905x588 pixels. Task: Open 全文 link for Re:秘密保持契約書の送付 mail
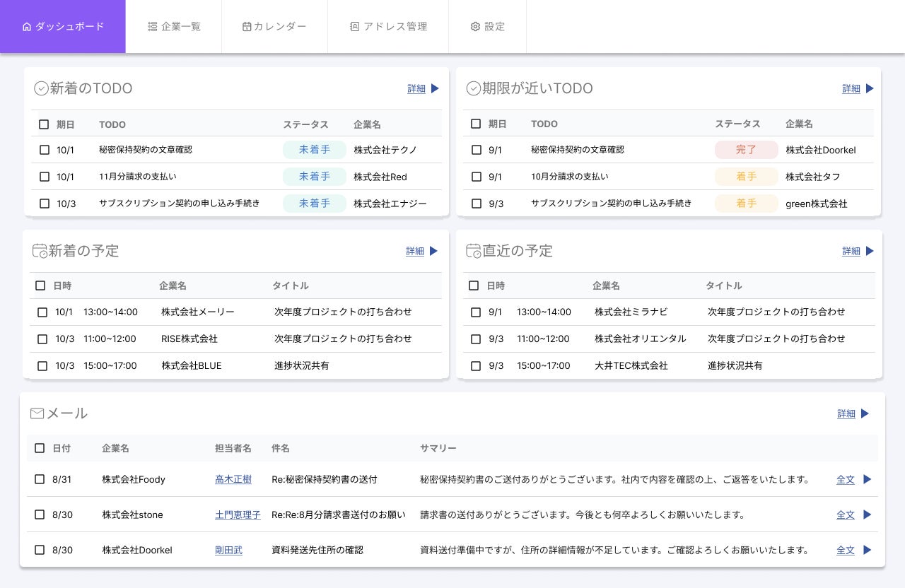click(846, 479)
